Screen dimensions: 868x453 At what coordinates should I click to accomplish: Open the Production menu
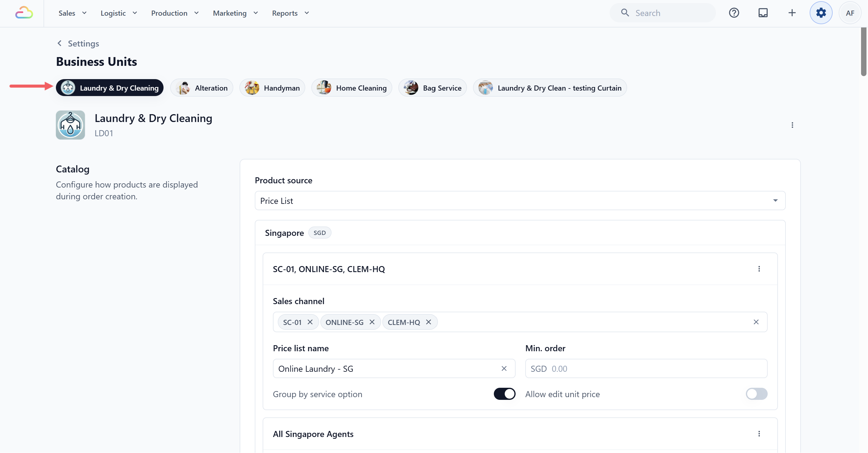(x=175, y=13)
